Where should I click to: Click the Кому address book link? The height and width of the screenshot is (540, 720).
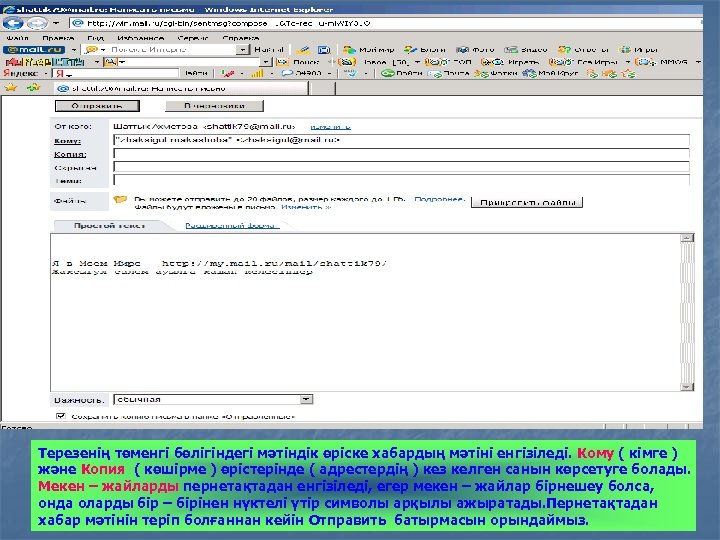click(68, 141)
